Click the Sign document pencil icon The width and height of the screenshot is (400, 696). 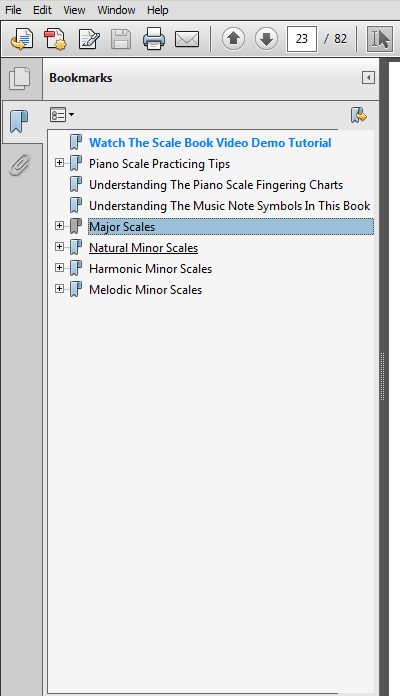[89, 39]
